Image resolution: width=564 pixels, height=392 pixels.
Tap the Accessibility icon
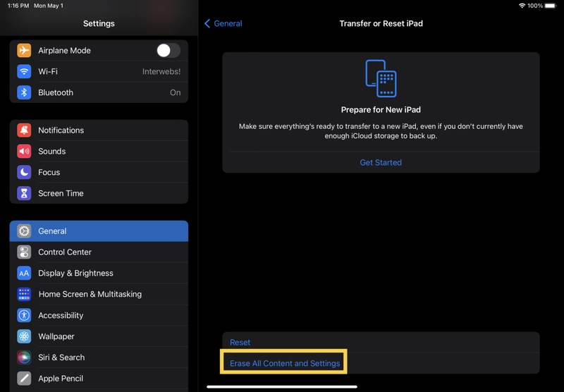pos(24,315)
